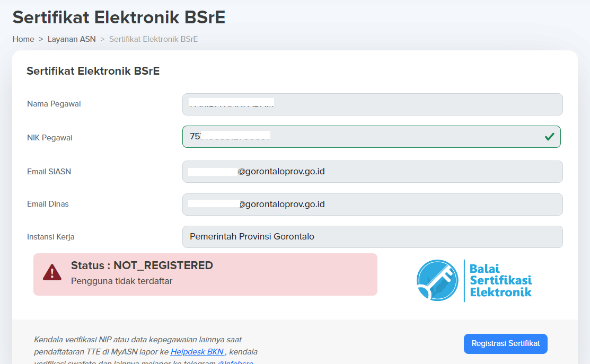The height and width of the screenshot is (364, 590).
Task: Select the Sertifikat Elektronik BSrE breadcrumb item
Action: [x=154, y=39]
